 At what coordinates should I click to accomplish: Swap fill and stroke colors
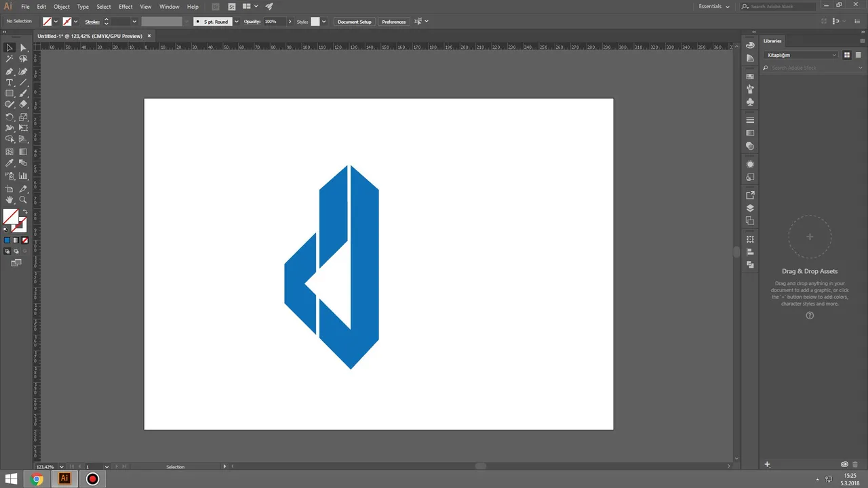[25, 211]
